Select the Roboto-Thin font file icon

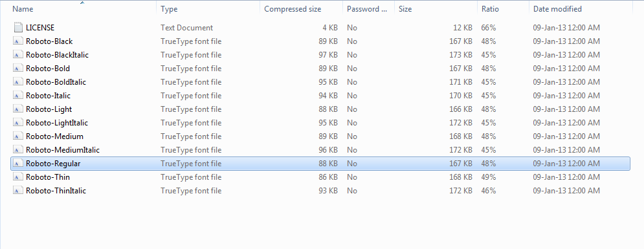(18, 177)
